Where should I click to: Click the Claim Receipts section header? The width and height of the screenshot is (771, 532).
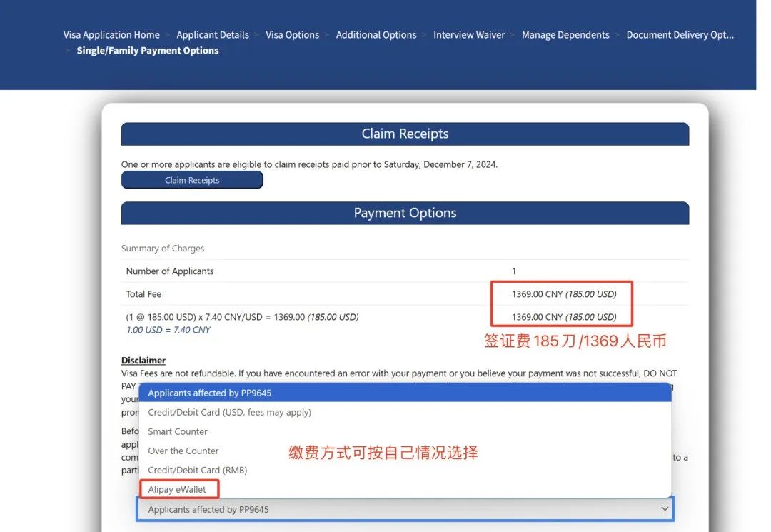tap(405, 134)
